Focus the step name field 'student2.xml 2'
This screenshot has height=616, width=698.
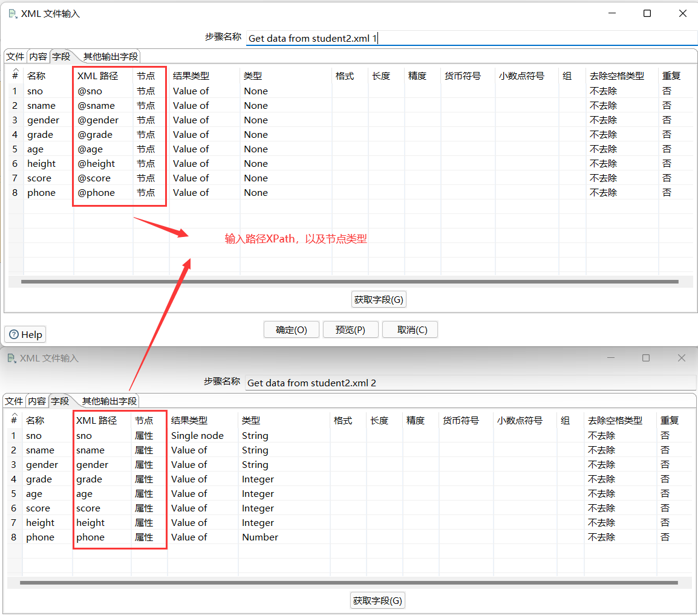click(x=471, y=383)
